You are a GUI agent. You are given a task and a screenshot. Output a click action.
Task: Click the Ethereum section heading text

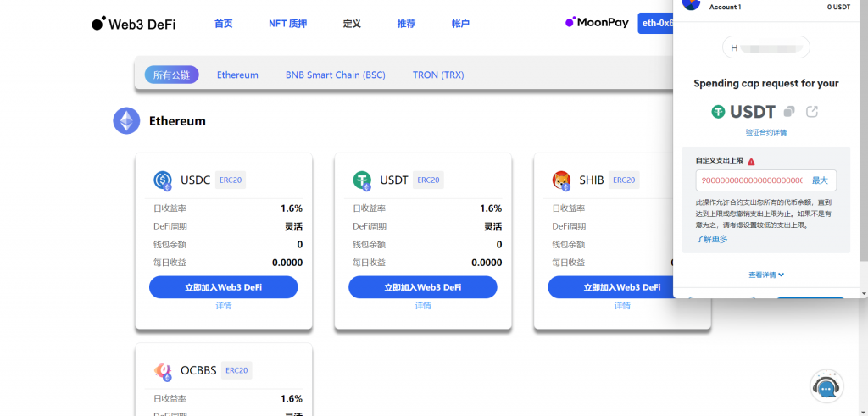pyautogui.click(x=177, y=120)
